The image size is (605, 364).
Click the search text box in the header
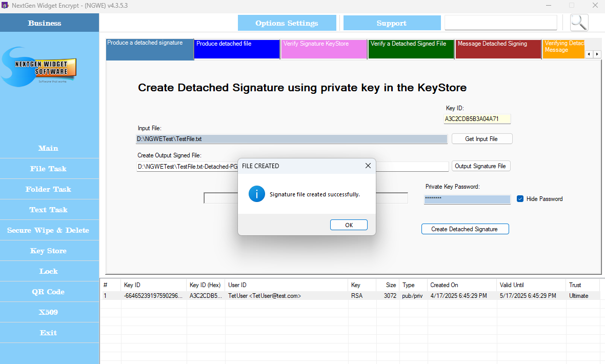pyautogui.click(x=501, y=23)
